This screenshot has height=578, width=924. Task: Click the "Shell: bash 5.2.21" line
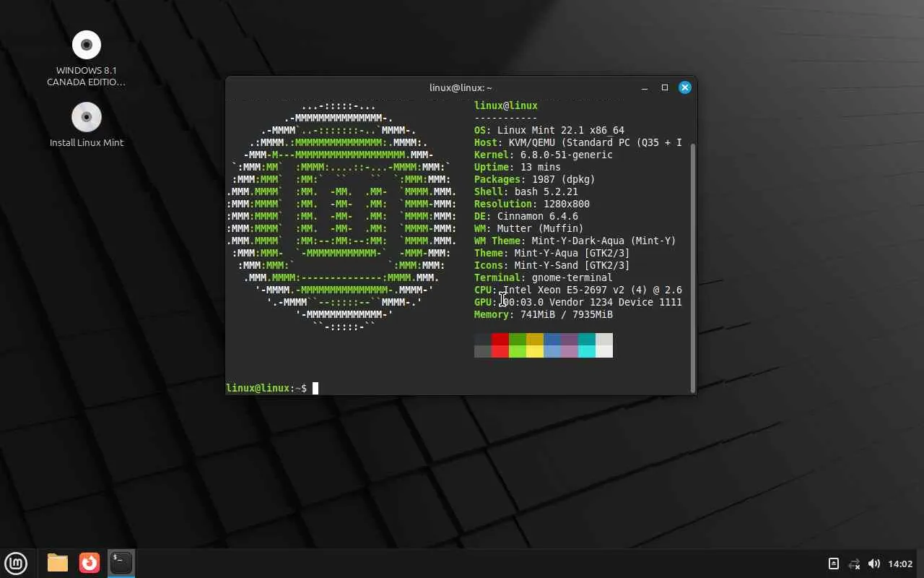click(526, 192)
